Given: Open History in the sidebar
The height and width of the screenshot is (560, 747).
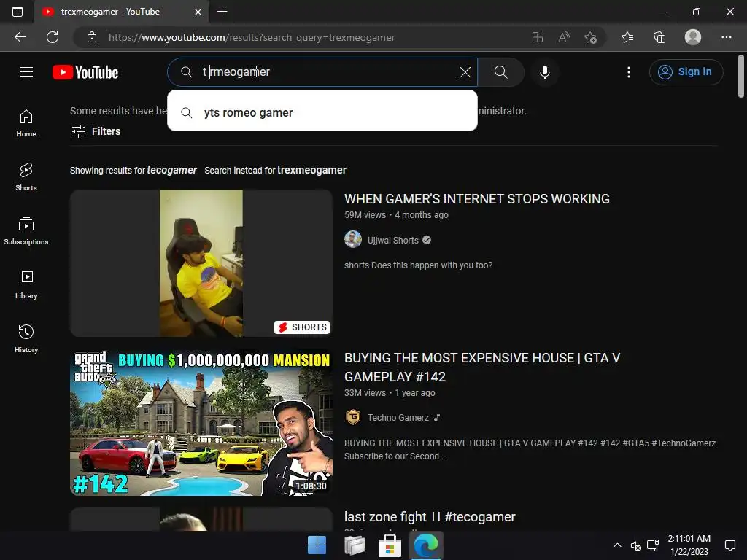Looking at the screenshot, I should coord(26,338).
